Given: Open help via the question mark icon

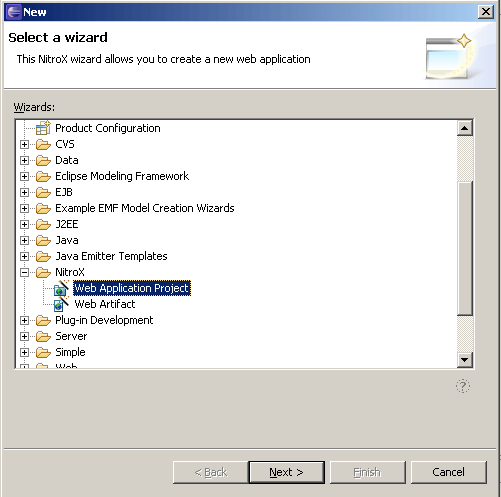Looking at the screenshot, I should pyautogui.click(x=463, y=386).
